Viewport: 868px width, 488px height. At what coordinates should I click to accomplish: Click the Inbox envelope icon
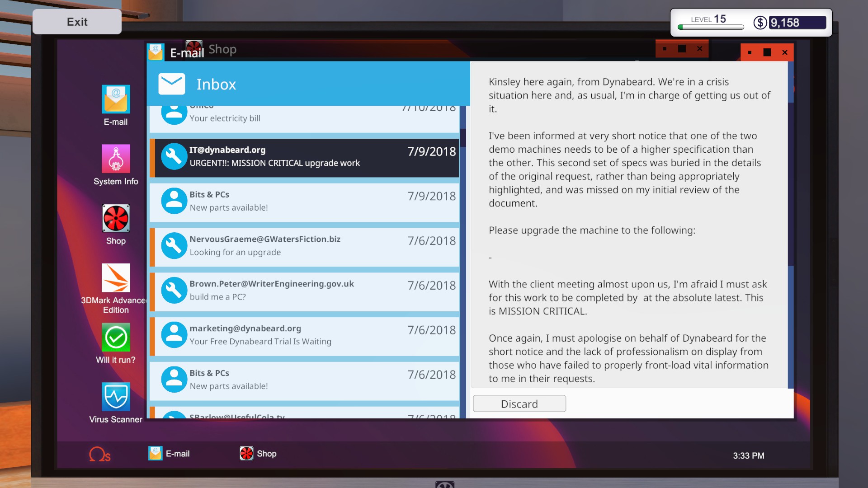coord(172,84)
